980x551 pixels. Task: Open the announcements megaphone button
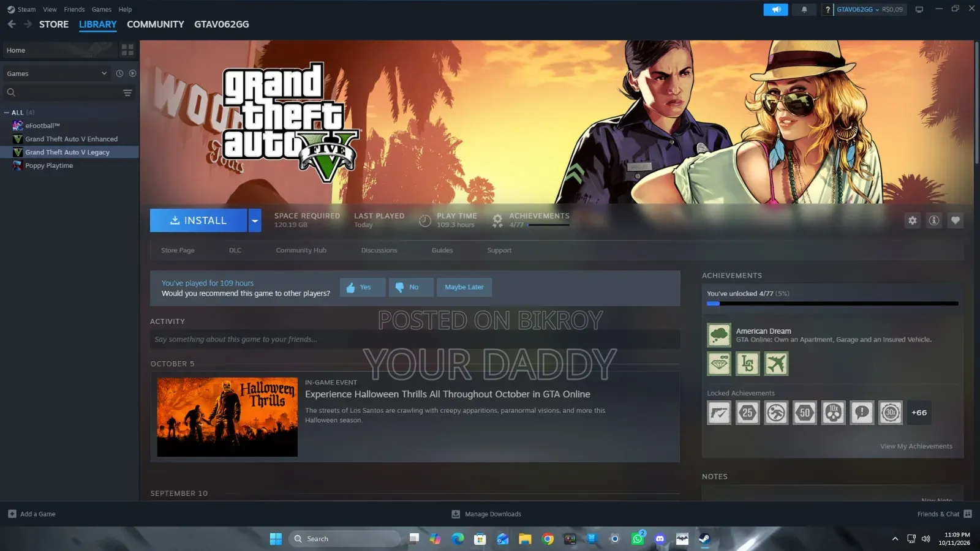click(x=775, y=9)
